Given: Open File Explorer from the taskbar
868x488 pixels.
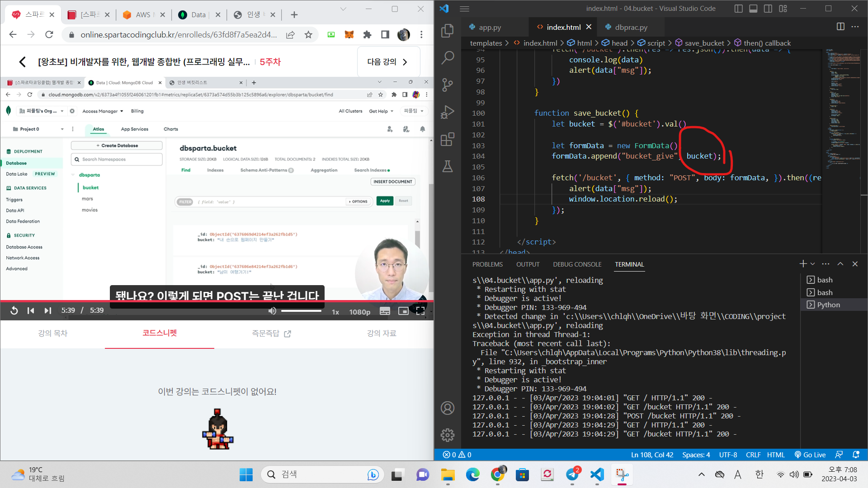Looking at the screenshot, I should point(448,475).
